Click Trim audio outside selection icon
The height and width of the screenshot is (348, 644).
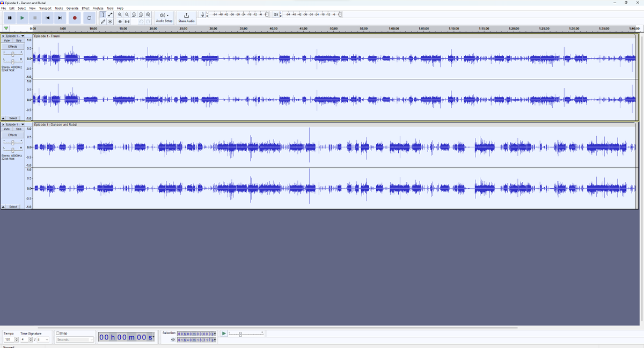(x=120, y=21)
